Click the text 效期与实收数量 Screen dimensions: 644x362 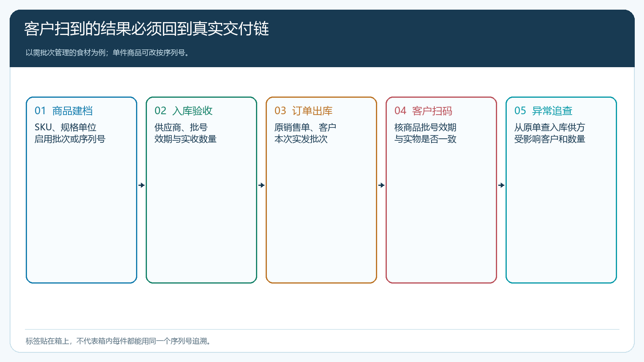(186, 139)
